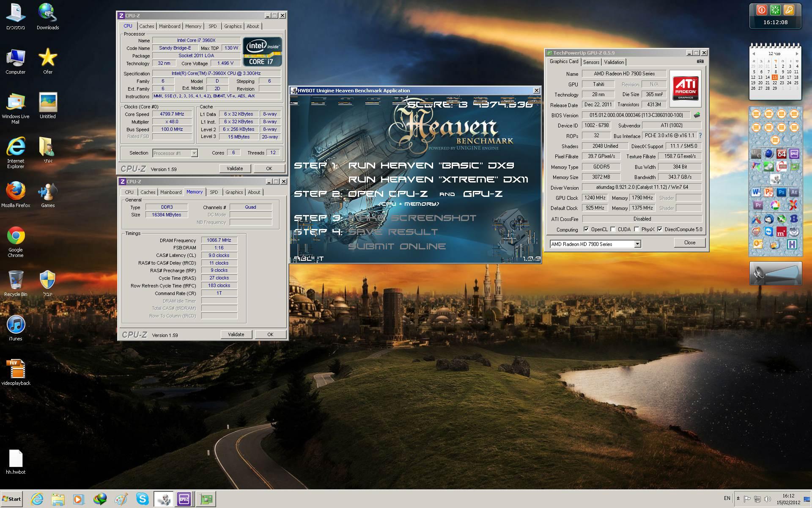The height and width of the screenshot is (508, 812).
Task: Launch Photoshop from the sidebar launcher
Action: coord(782,192)
